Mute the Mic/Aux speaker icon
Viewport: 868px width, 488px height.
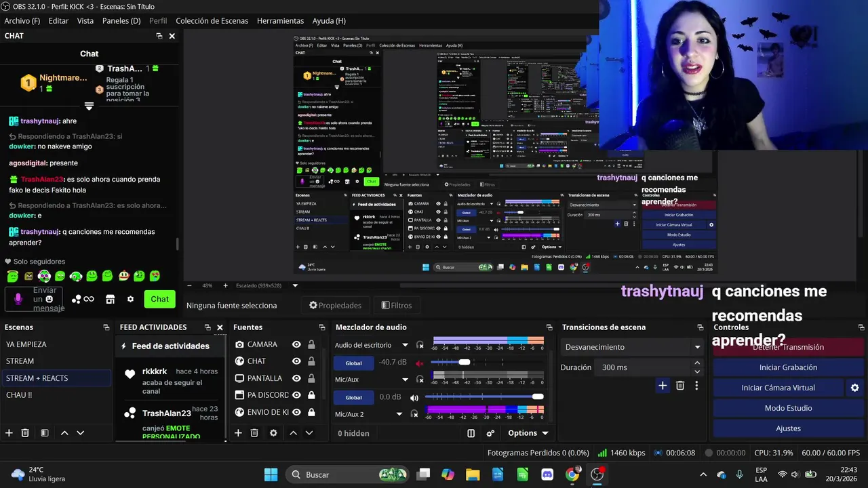coord(414,397)
